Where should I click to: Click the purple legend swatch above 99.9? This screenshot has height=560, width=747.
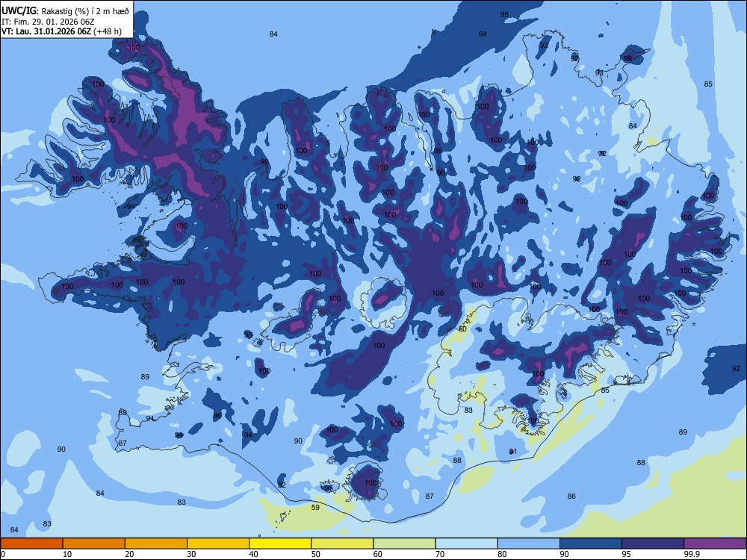715,544
